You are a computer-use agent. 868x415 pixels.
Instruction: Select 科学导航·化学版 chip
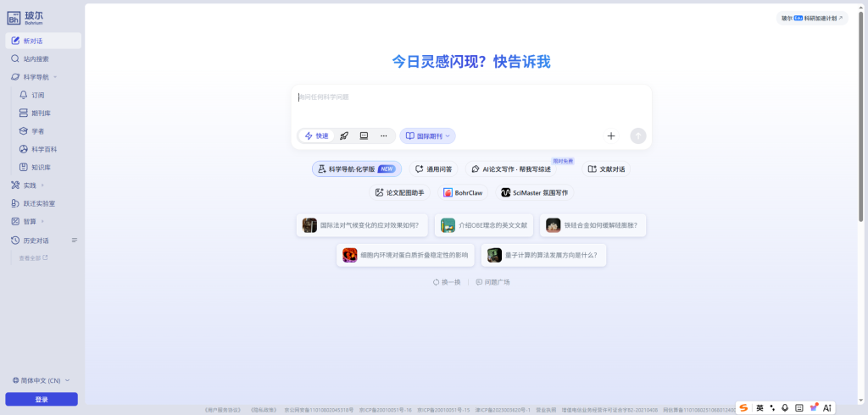coord(357,169)
